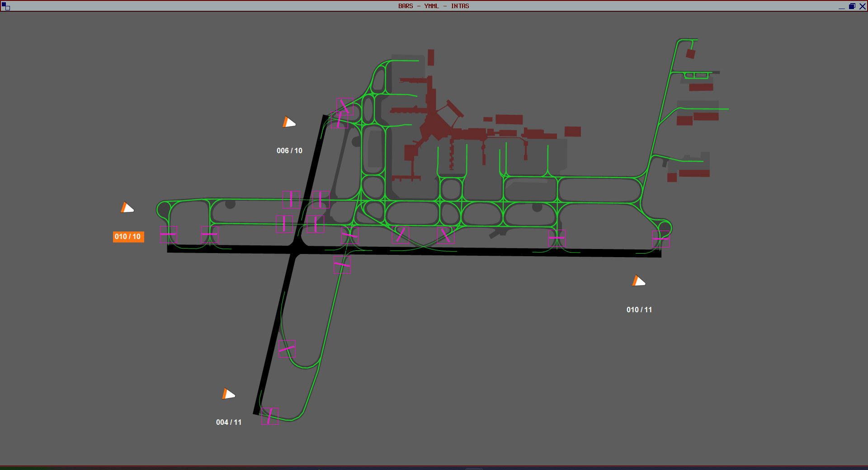868x470 pixels.
Task: Toggle eastern diagonal rapid-exit stopbar
Action: 446,235
